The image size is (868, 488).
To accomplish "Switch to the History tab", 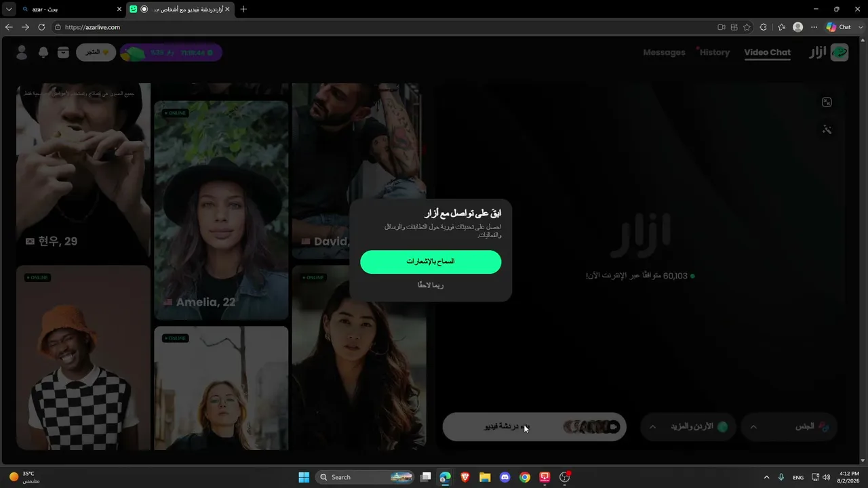I will tap(715, 52).
